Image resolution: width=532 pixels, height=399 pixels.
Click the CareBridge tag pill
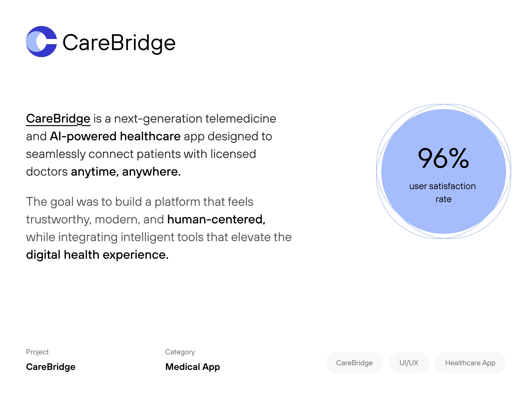pyautogui.click(x=354, y=363)
